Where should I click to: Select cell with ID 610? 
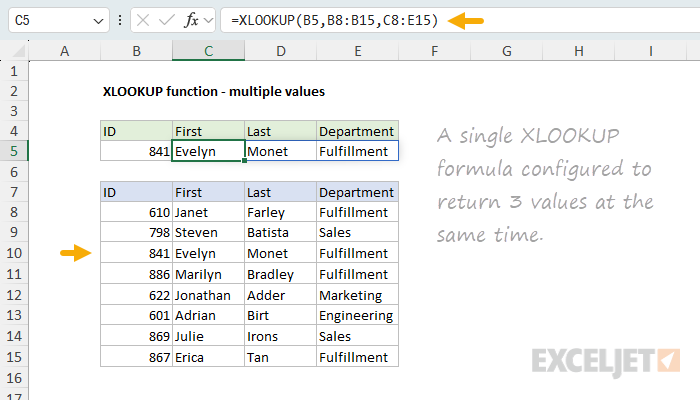(137, 212)
